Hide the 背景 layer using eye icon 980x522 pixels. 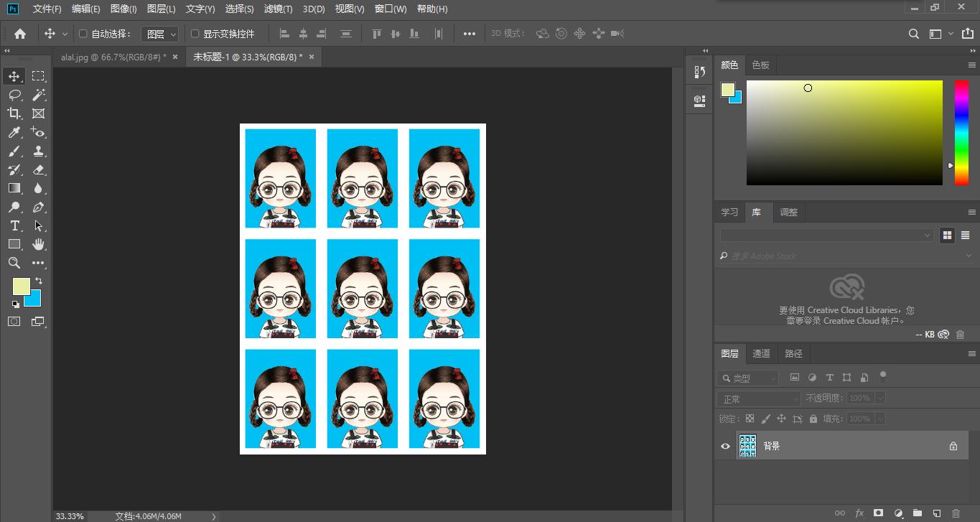pyautogui.click(x=725, y=446)
